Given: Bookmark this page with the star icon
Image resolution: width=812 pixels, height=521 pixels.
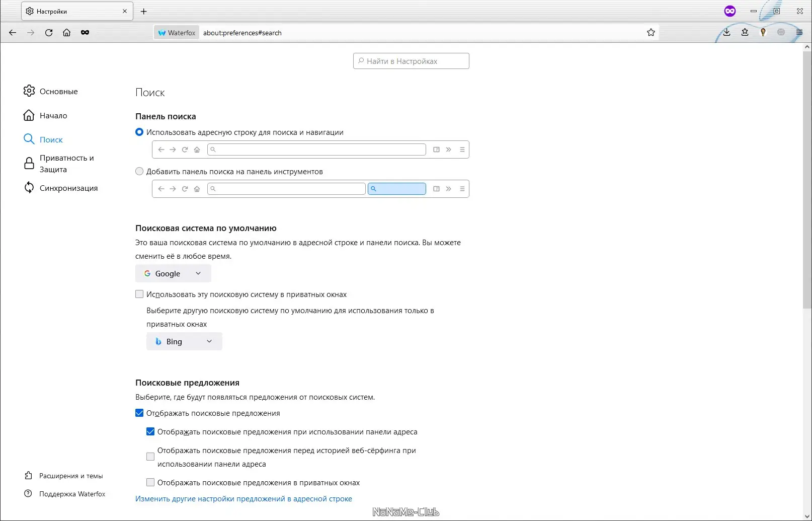Looking at the screenshot, I should point(651,33).
